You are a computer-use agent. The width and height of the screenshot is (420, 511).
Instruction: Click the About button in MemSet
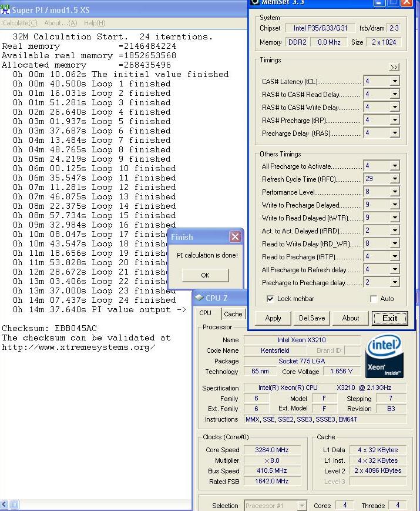[351, 318]
